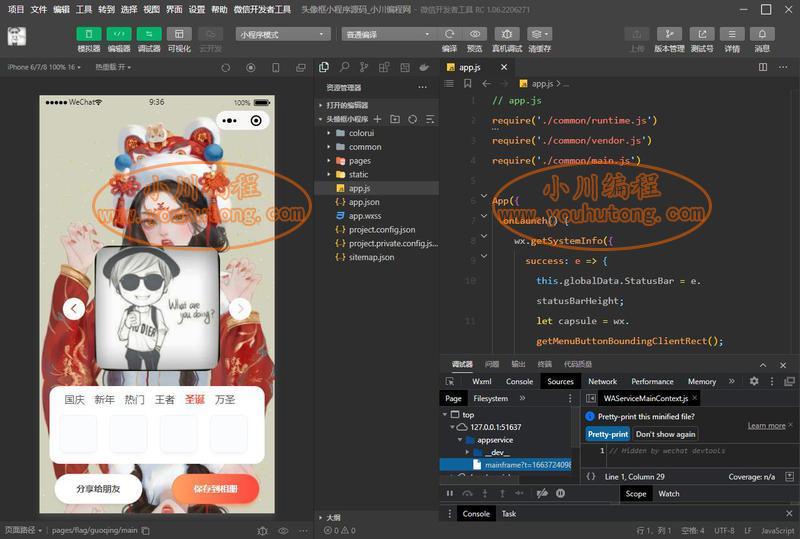Click the compile refresh icon
The height and width of the screenshot is (539, 800).
pyautogui.click(x=449, y=34)
